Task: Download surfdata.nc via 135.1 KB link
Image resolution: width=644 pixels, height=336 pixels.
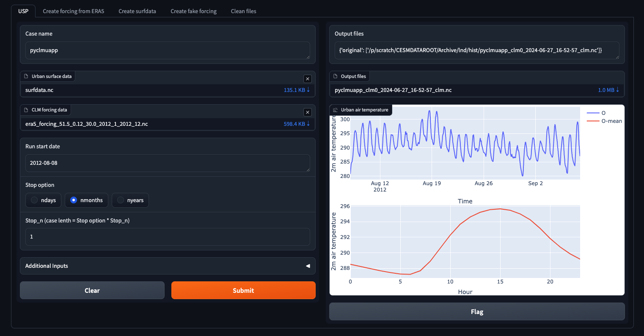Action: click(x=297, y=90)
